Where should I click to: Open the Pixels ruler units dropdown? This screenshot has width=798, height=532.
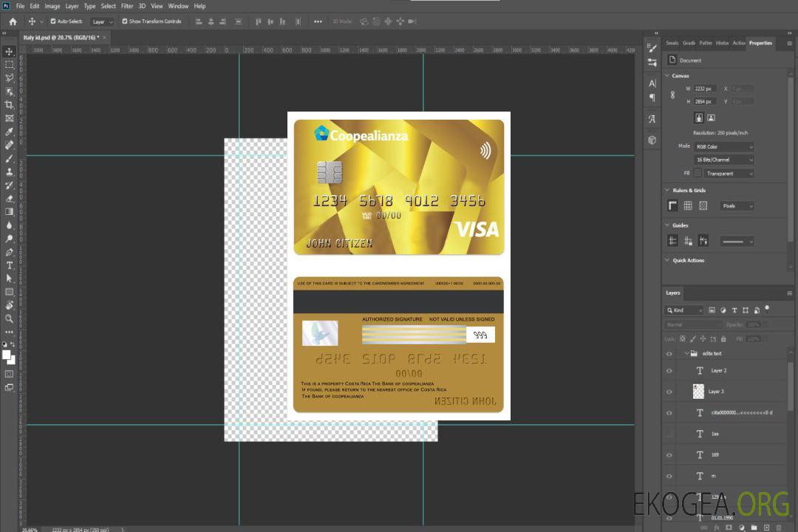(737, 206)
